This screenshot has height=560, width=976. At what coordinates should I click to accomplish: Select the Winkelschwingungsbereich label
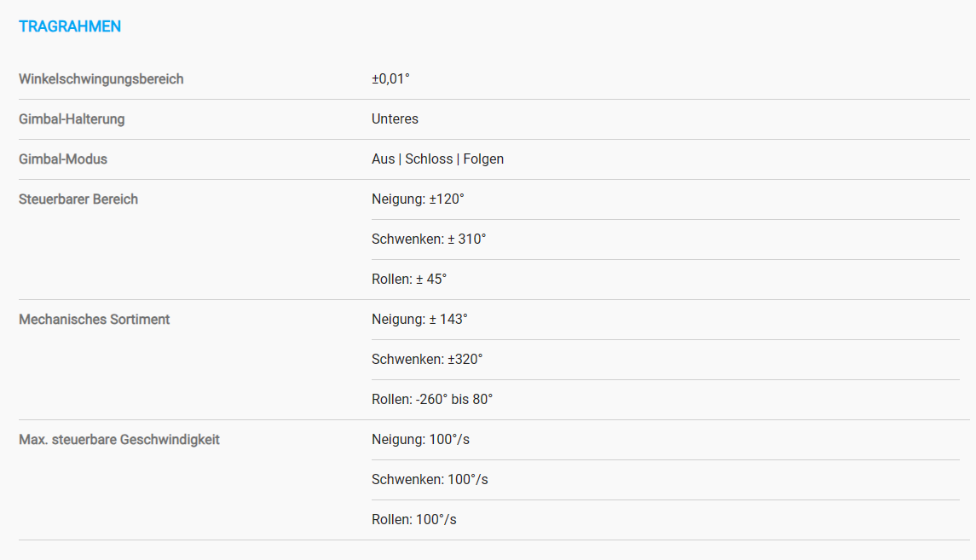tap(101, 79)
